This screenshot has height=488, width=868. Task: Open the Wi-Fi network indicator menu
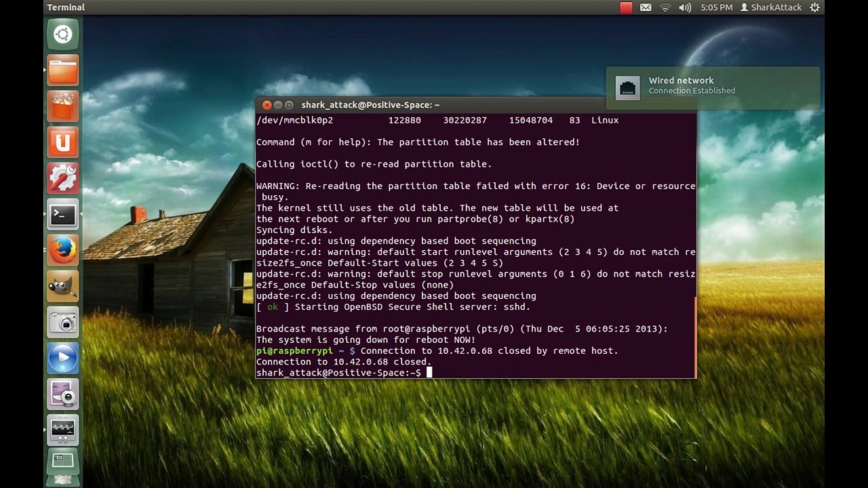pos(665,7)
